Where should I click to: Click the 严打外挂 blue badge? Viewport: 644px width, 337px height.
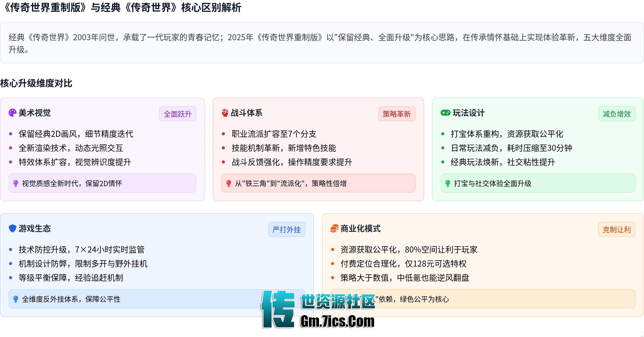[287, 229]
